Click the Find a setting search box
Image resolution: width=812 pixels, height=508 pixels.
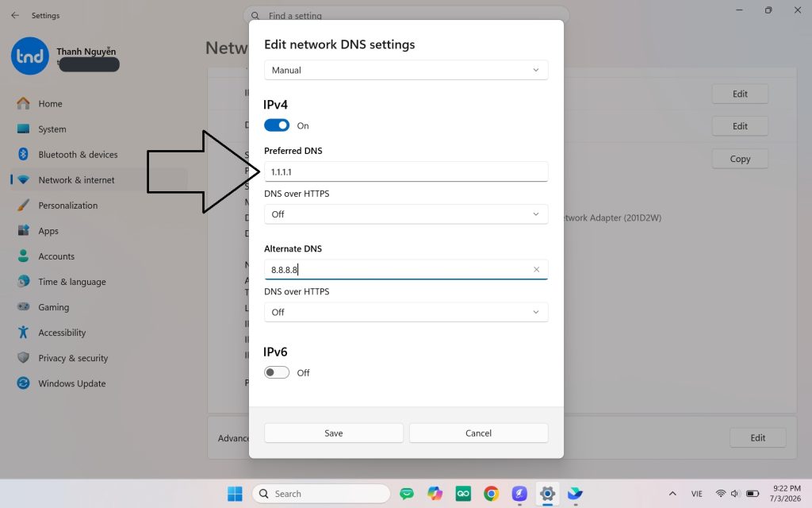pos(406,16)
